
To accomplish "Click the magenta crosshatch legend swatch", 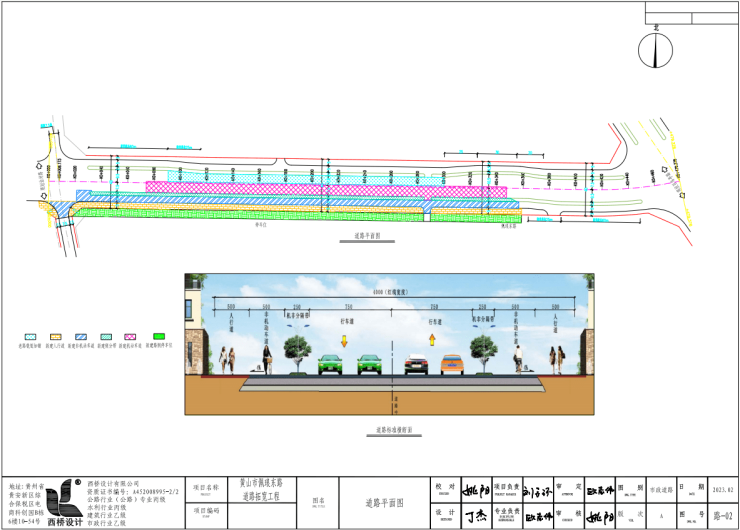I will tap(130, 337).
